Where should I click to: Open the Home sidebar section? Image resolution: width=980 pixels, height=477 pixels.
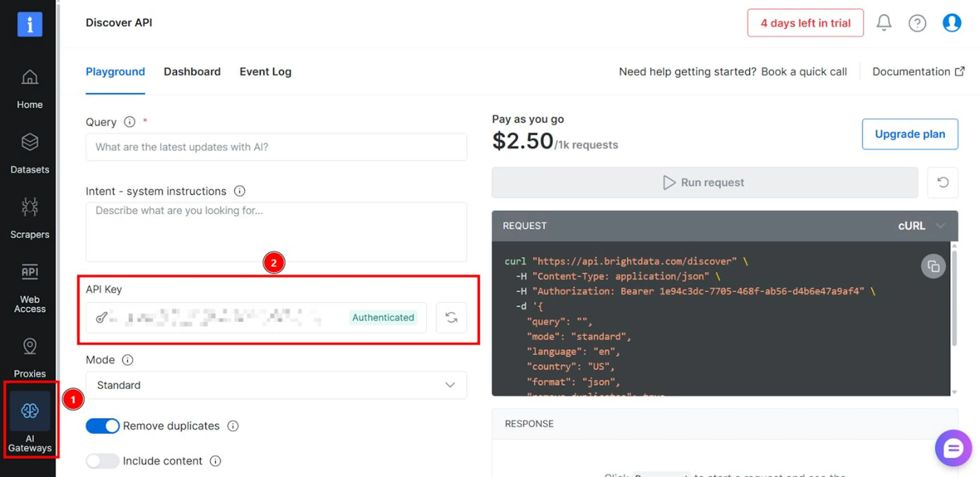tap(30, 89)
